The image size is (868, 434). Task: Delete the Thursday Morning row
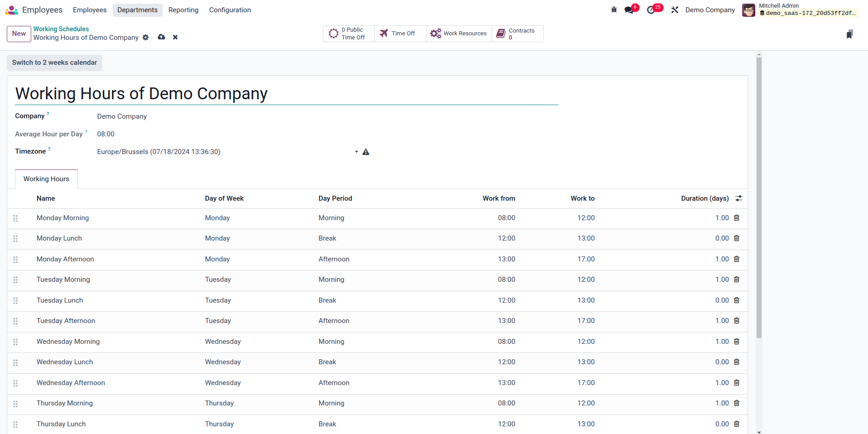click(x=737, y=403)
